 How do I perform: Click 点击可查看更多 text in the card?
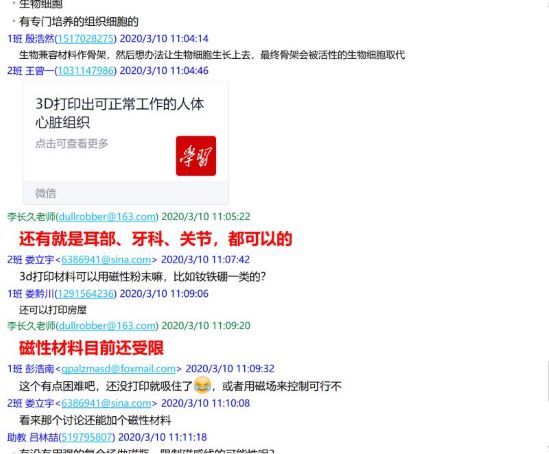click(72, 144)
